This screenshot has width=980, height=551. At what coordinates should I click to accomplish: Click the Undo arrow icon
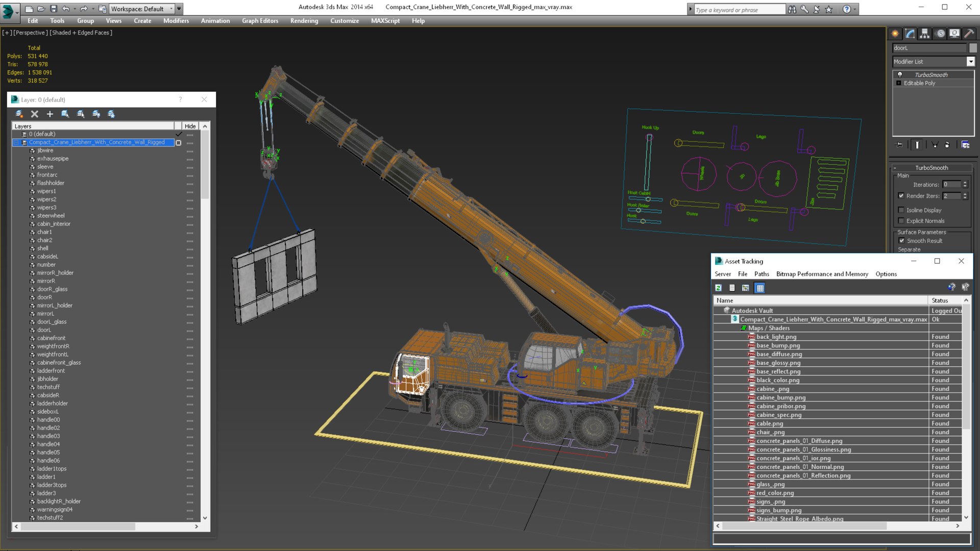point(65,9)
